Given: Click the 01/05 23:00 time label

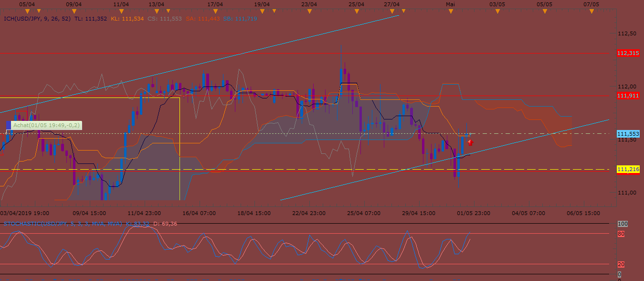Looking at the screenshot, I should click(473, 213).
